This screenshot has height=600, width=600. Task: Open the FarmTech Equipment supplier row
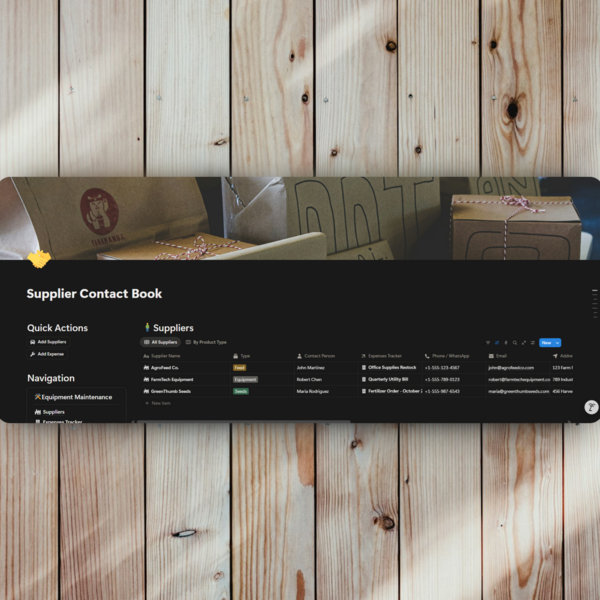point(172,380)
